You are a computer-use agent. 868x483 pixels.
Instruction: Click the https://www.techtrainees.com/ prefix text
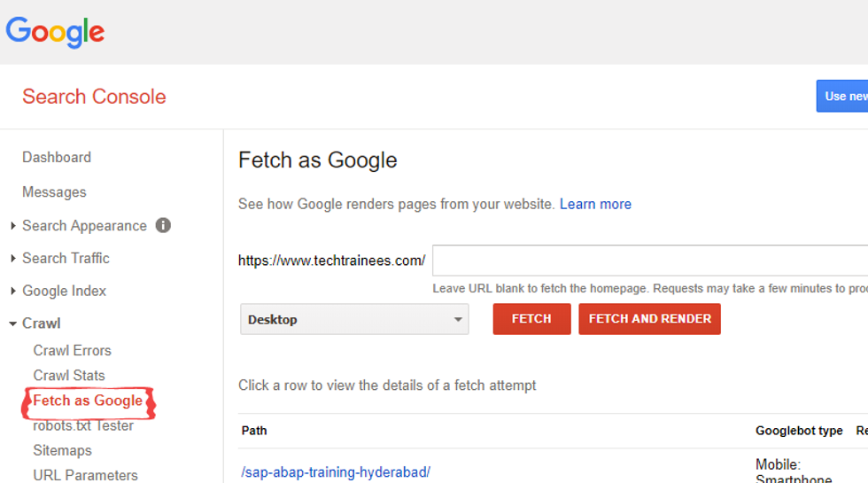[331, 261]
